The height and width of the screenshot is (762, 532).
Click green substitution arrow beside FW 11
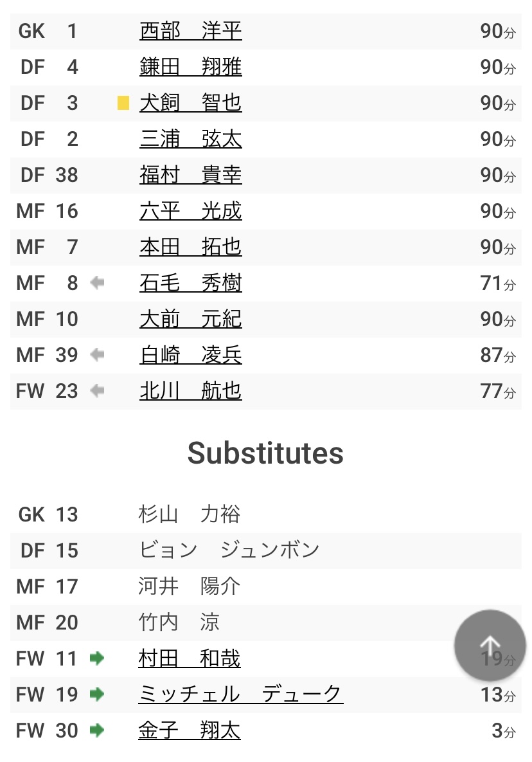(x=97, y=658)
